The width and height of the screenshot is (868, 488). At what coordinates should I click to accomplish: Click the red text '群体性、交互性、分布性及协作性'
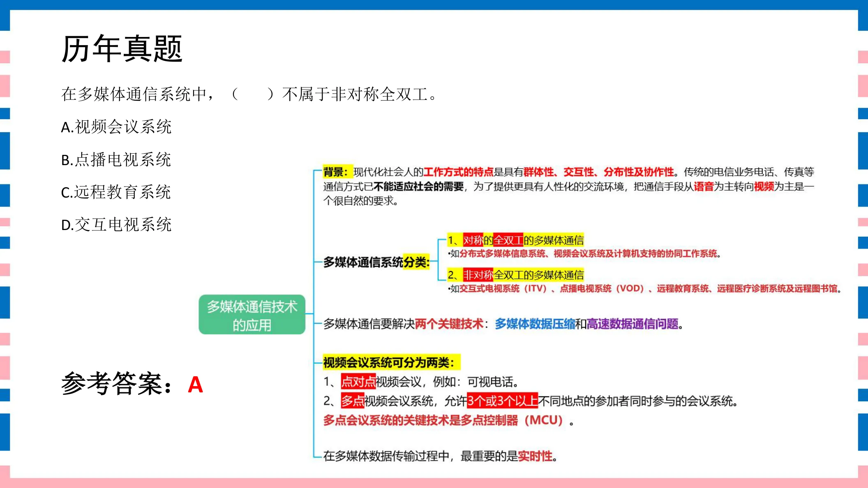[x=599, y=172]
